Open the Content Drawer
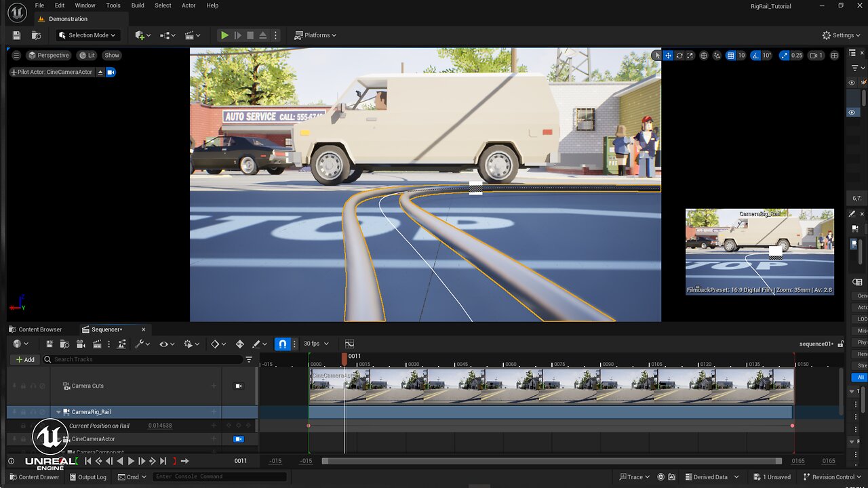The image size is (868, 488). tap(34, 477)
